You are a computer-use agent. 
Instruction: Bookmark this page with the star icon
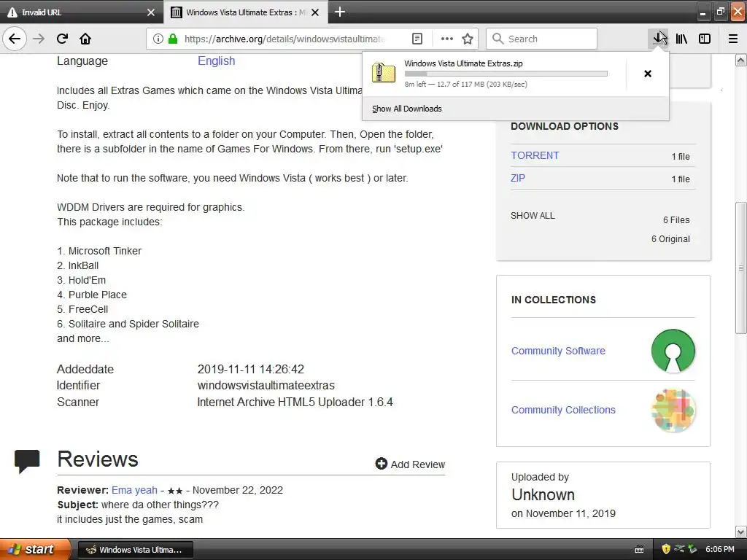pyautogui.click(x=468, y=39)
